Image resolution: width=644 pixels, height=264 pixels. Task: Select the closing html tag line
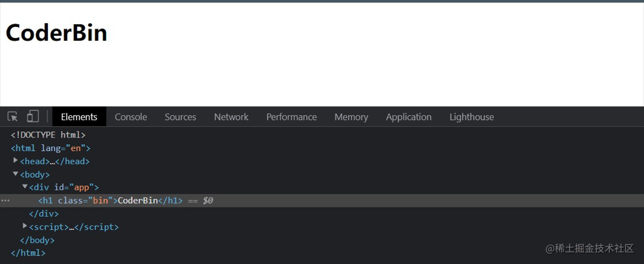[x=28, y=253]
